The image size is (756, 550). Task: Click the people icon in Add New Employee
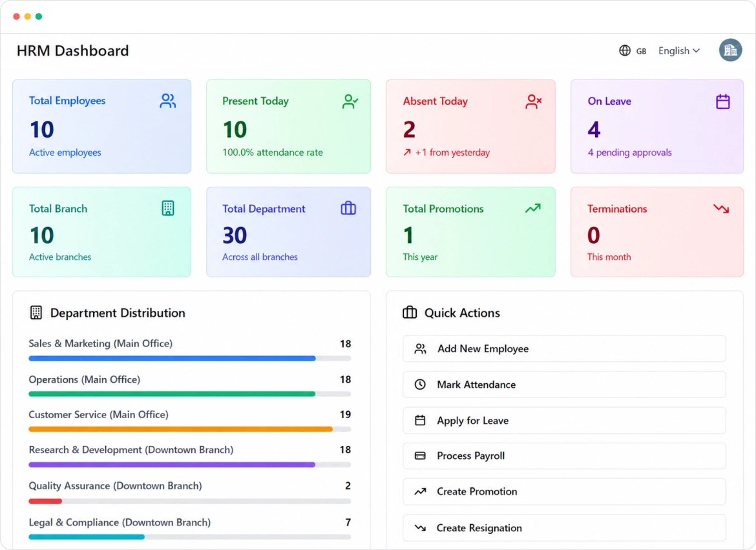coord(421,349)
